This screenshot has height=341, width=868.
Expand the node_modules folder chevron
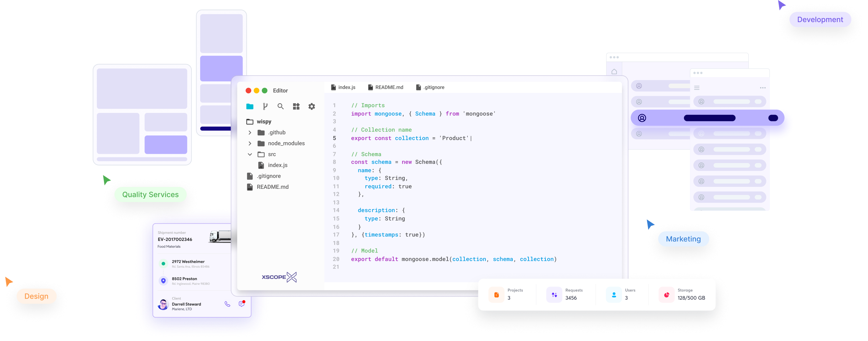tap(250, 143)
